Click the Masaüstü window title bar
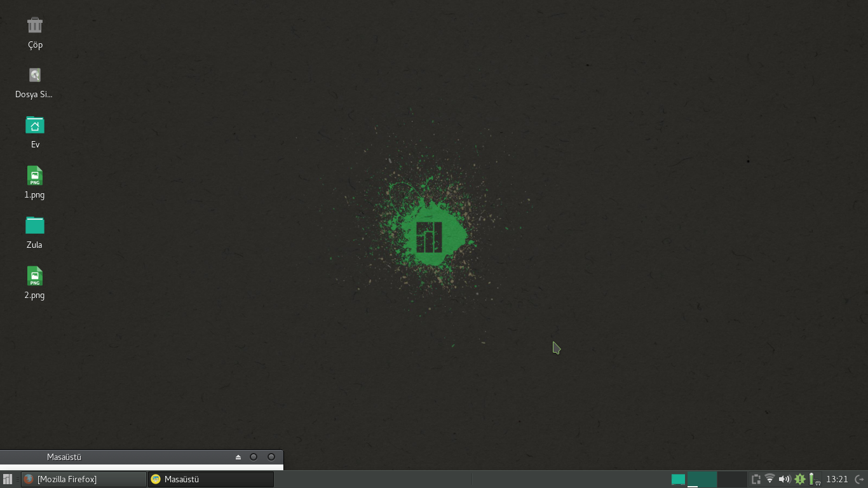This screenshot has width=868, height=488. (141, 457)
